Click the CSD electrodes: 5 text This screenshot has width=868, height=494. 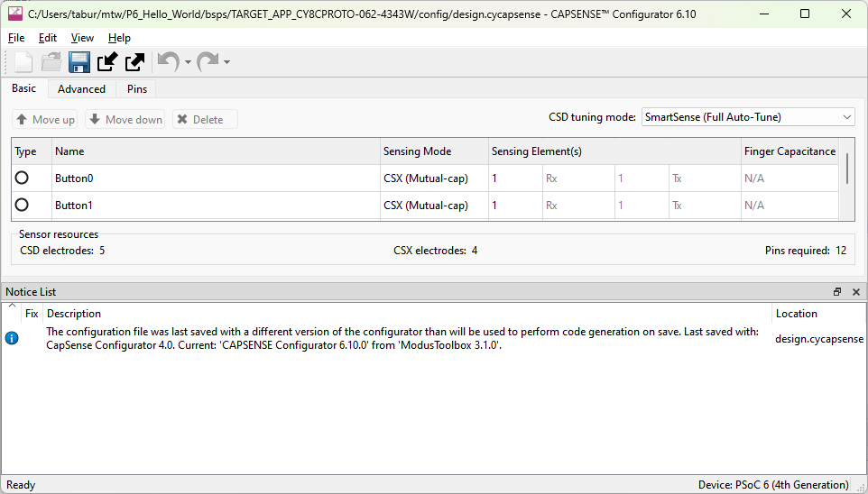(x=62, y=251)
